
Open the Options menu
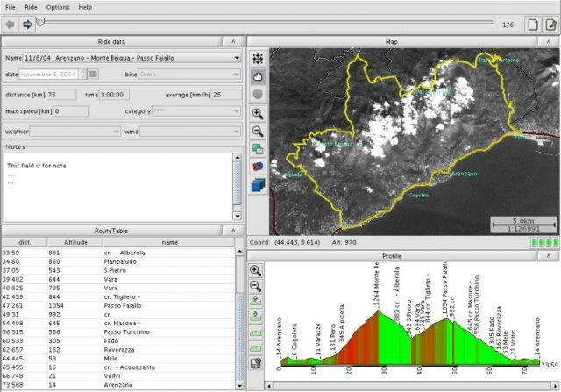pyautogui.click(x=58, y=7)
